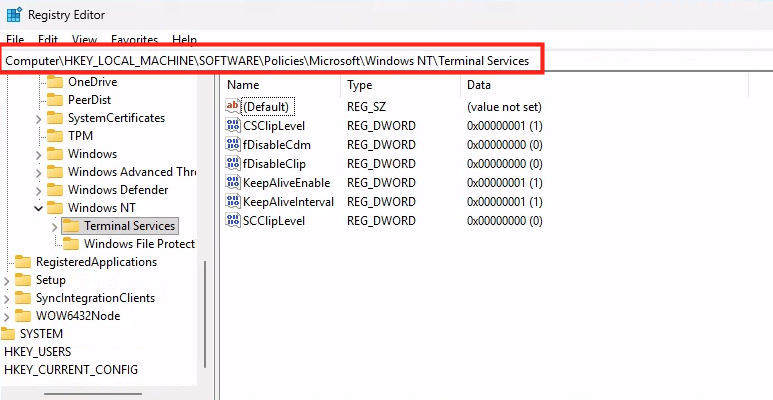Open the View menu
This screenshot has width=773, height=400.
coord(85,40)
